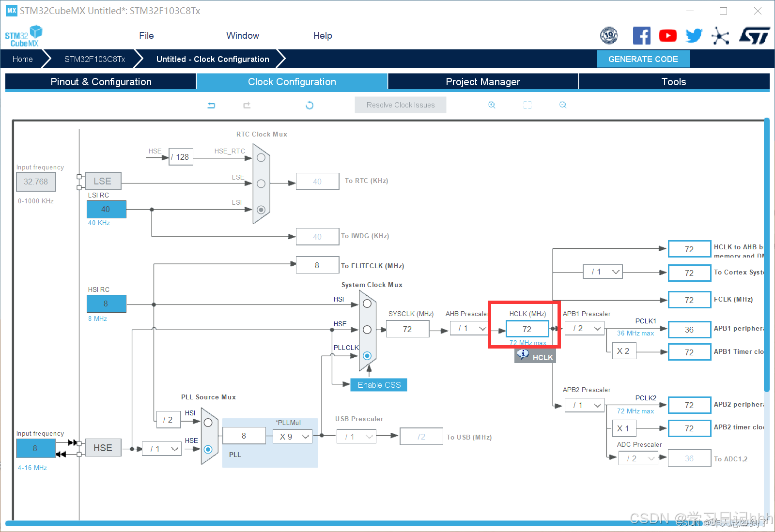This screenshot has height=532, width=775.
Task: Click the HSE oscillator block
Action: tap(103, 448)
